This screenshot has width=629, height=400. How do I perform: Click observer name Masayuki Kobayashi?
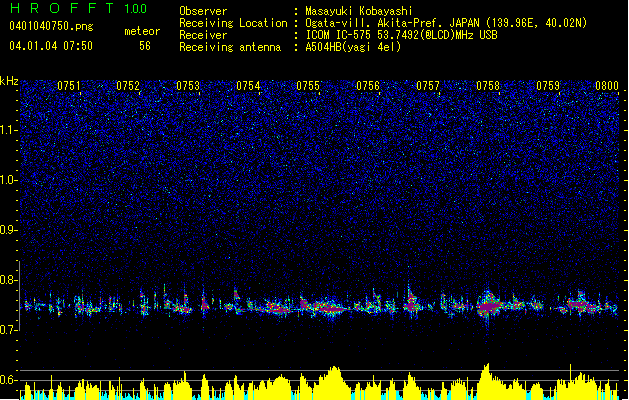tap(358, 11)
